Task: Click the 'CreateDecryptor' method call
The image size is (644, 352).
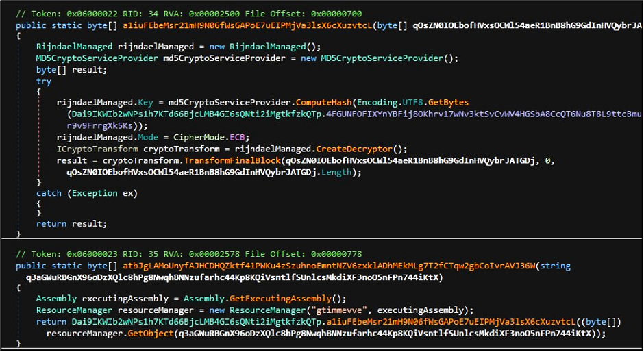Action: pos(354,149)
